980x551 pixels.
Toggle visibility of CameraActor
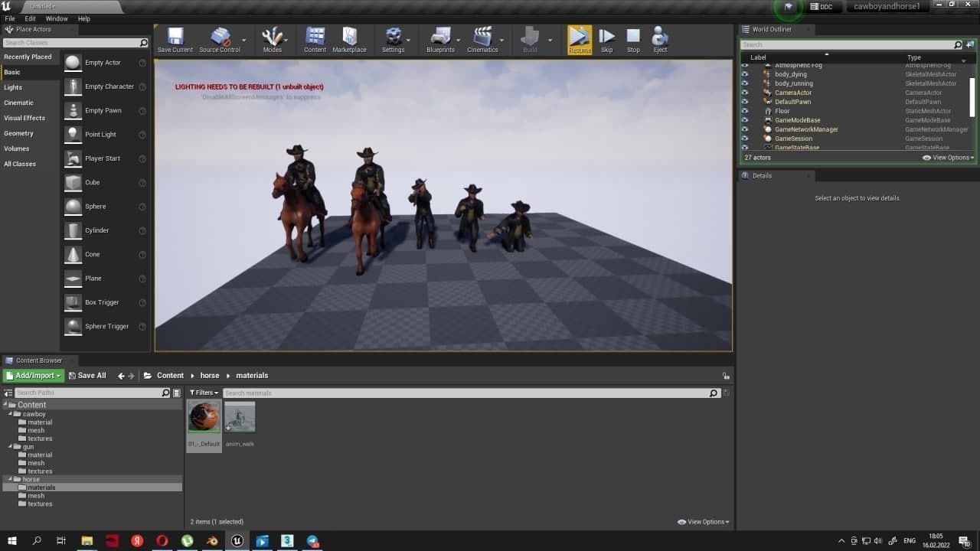click(x=744, y=93)
